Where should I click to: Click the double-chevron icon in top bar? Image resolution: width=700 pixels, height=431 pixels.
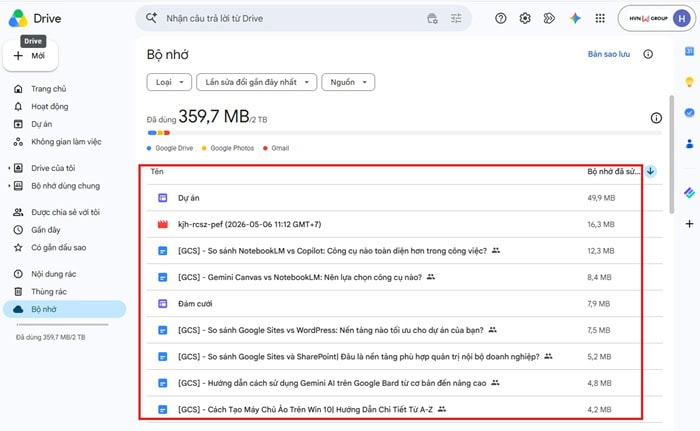point(549,18)
